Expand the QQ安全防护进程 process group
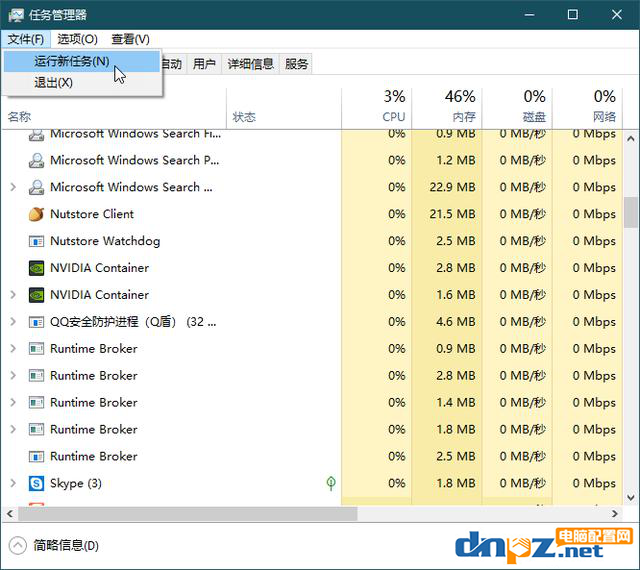 pos(13,322)
